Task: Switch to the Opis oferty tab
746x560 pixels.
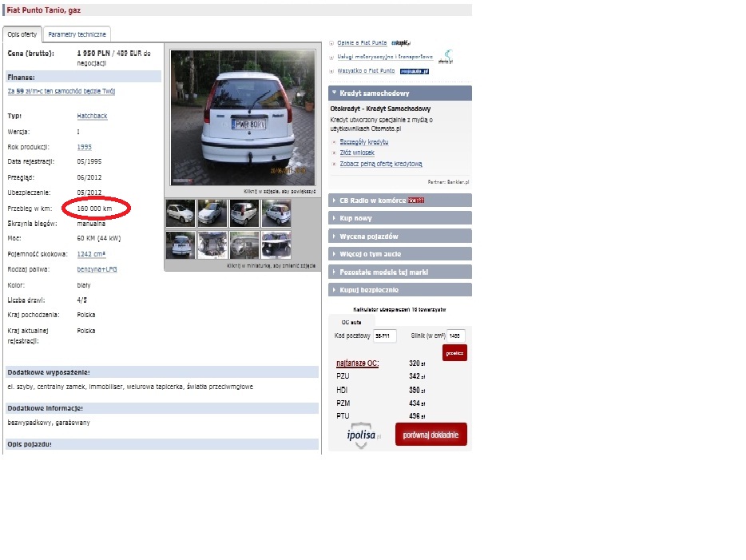Action: pyautogui.click(x=22, y=34)
